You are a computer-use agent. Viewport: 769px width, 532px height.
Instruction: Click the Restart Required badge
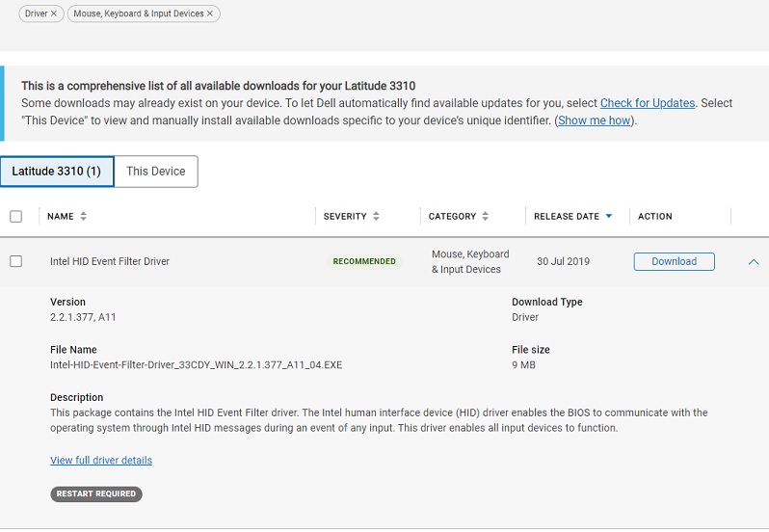pyautogui.click(x=96, y=494)
